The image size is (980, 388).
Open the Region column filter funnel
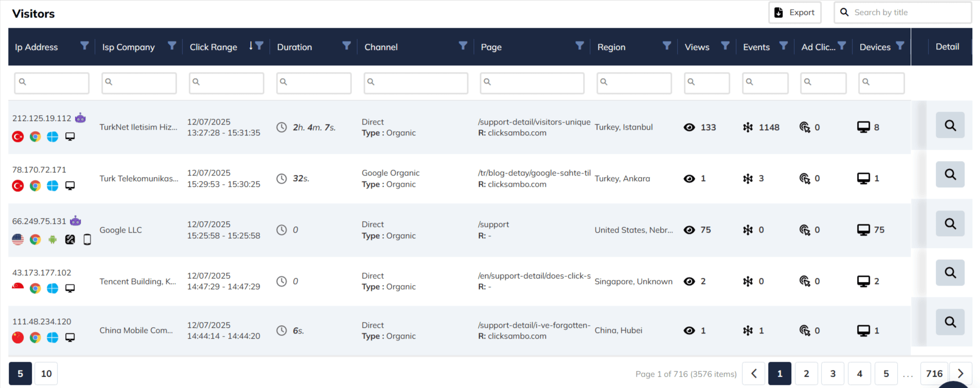click(666, 46)
